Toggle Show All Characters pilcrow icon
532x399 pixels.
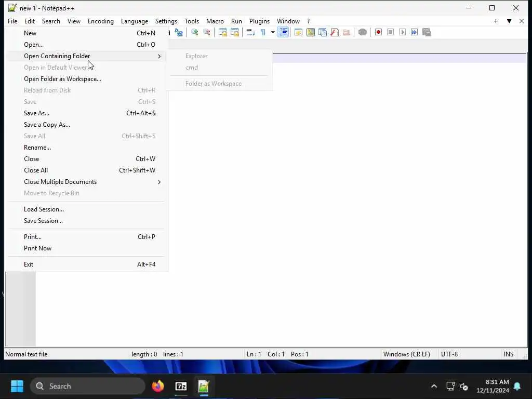point(263,32)
